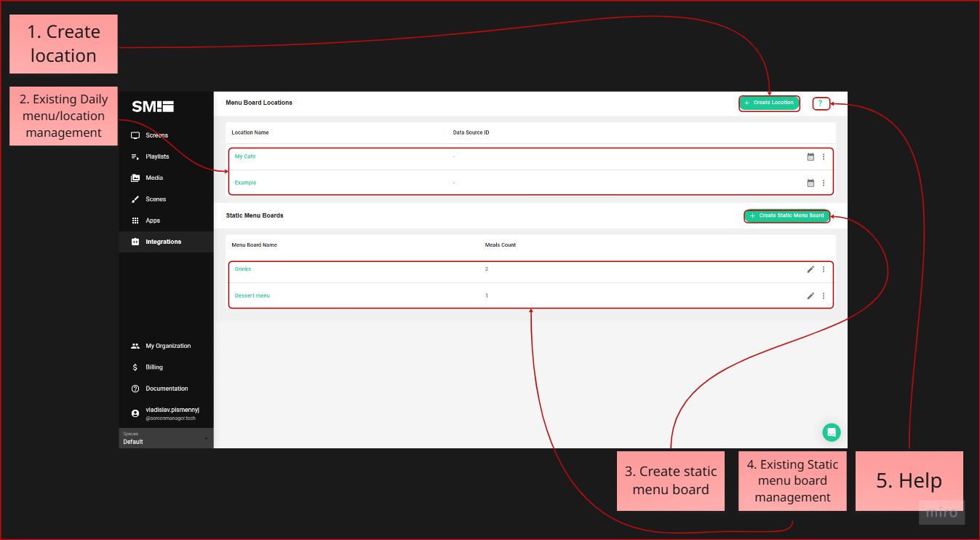The image size is (980, 540).
Task: Open Apps in sidebar
Action: coord(166,221)
